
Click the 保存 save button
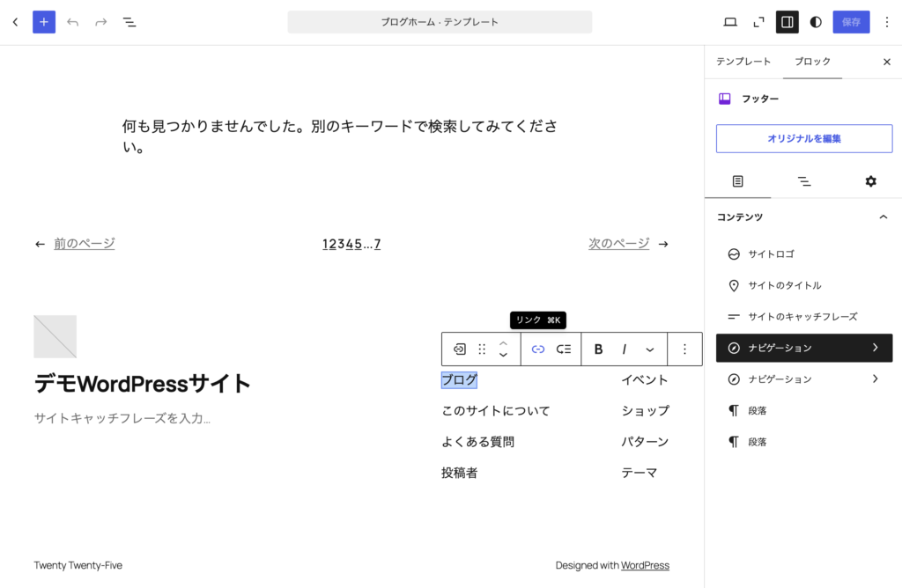coord(851,22)
